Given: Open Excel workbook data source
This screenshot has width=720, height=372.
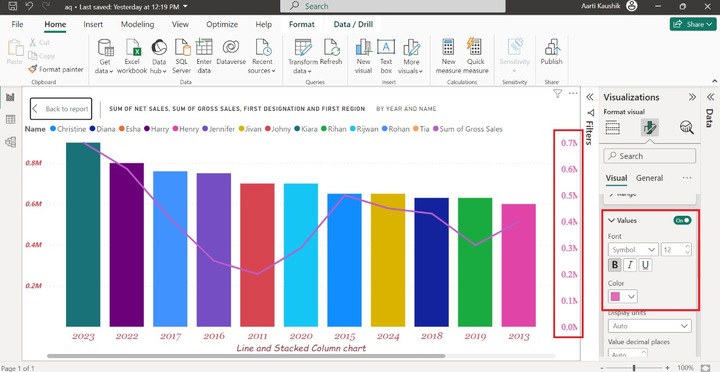Looking at the screenshot, I should [x=132, y=56].
